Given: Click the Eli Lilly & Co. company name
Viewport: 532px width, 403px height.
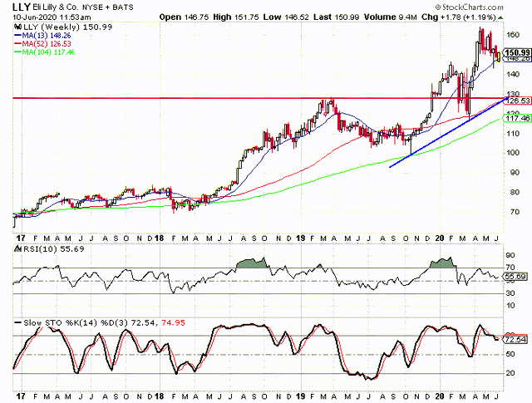Looking at the screenshot, I should click(56, 7).
